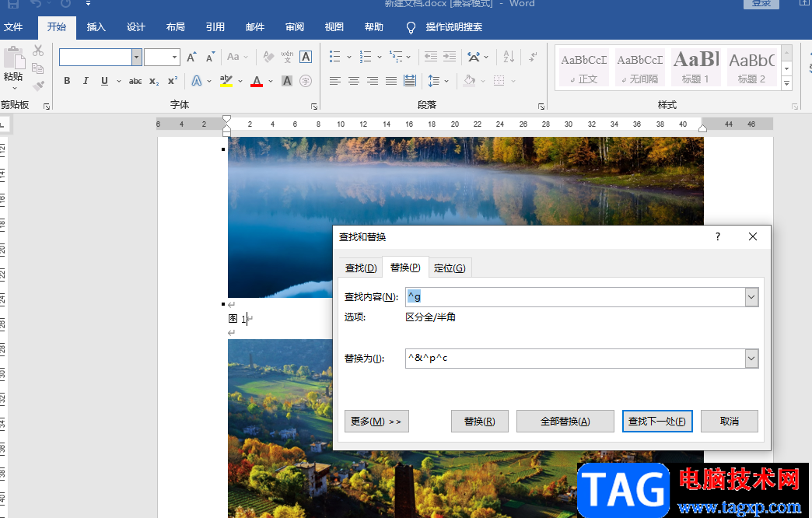Show or hide paragraph marks

click(x=532, y=57)
